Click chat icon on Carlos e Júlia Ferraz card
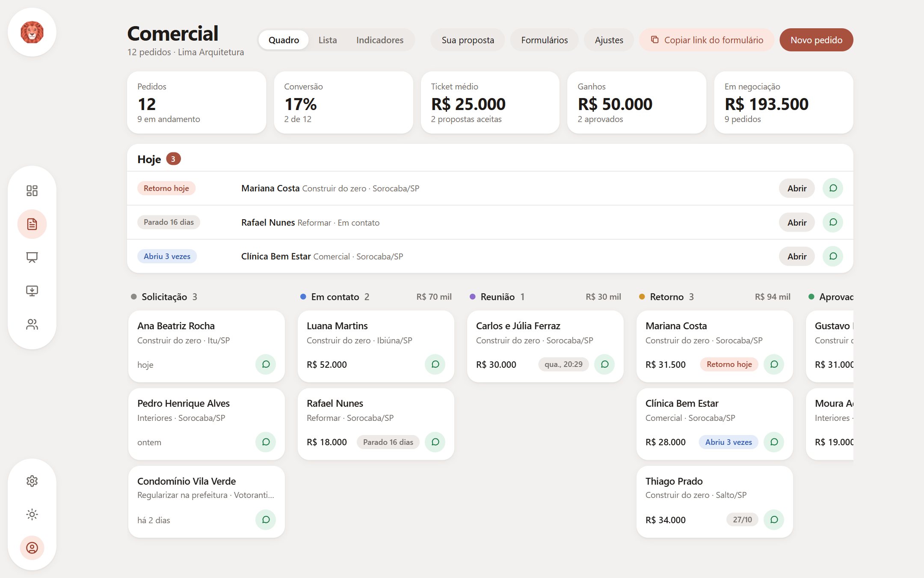Viewport: 924px width, 578px height. pos(604,364)
